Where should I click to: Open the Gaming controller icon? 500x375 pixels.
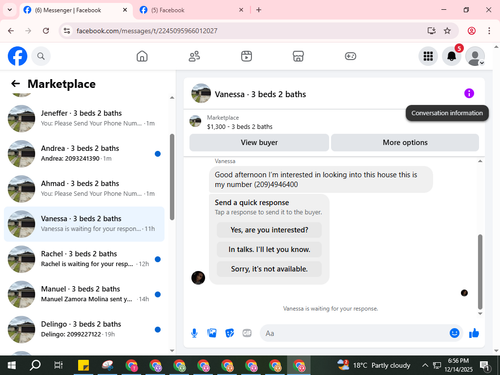(x=350, y=56)
